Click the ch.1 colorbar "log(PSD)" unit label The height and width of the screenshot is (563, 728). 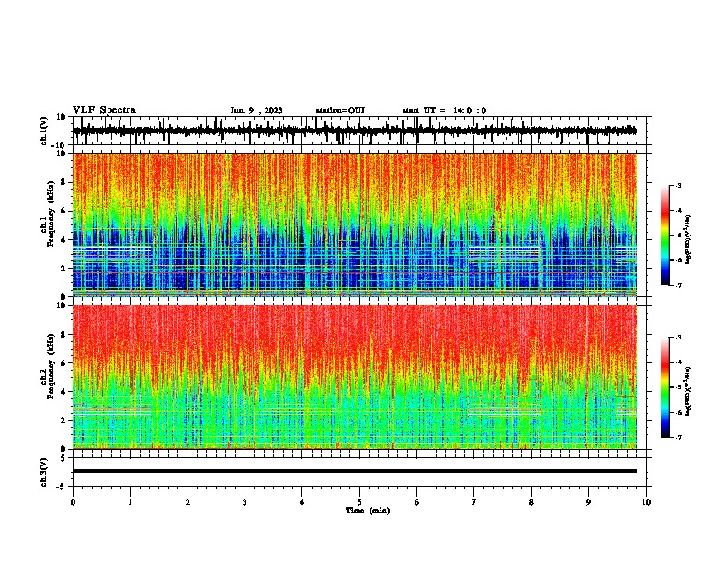[688, 239]
